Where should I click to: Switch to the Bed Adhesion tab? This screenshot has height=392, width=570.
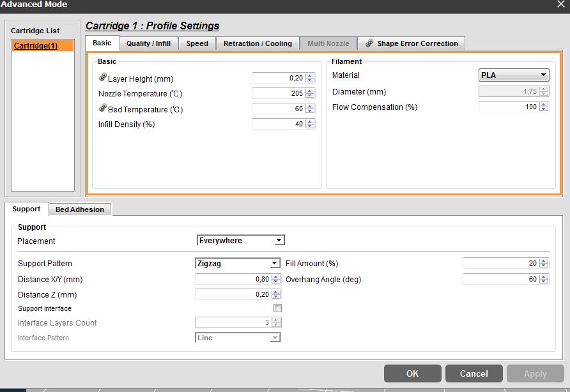[x=79, y=209]
